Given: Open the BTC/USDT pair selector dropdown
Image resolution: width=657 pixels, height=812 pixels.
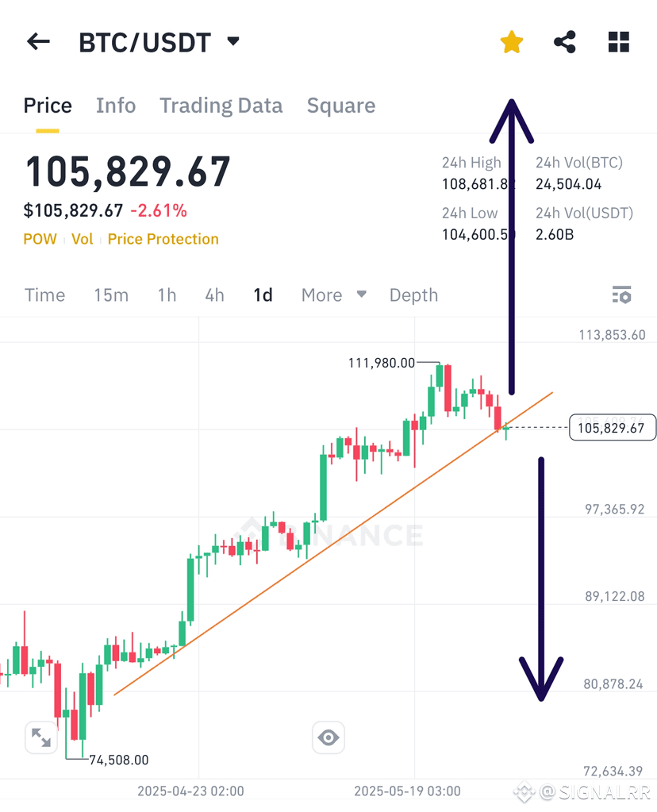Looking at the screenshot, I should click(232, 40).
